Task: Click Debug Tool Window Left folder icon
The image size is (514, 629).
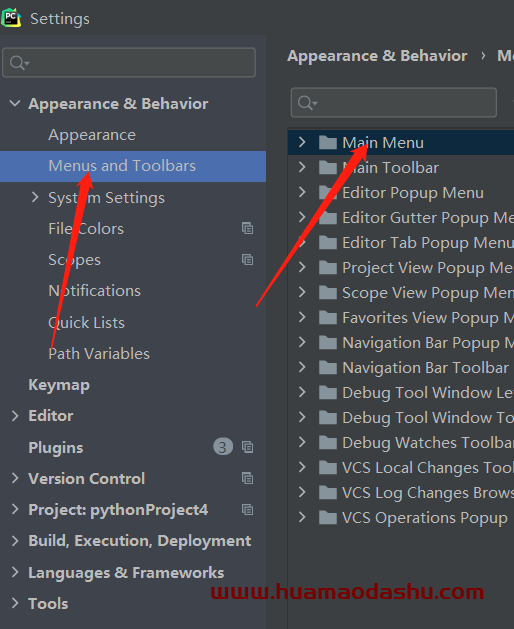Action: point(328,392)
